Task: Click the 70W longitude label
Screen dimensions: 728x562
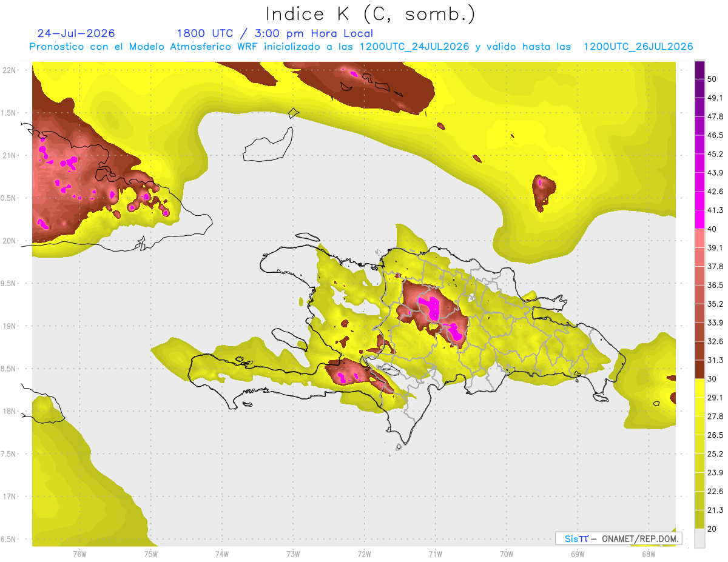Action: point(507,554)
